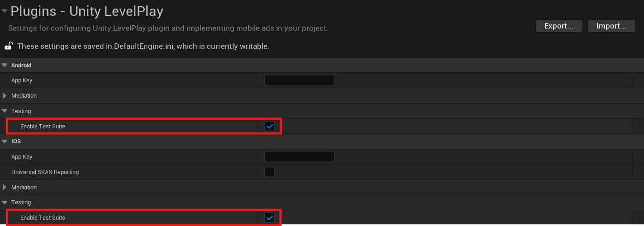This screenshot has height=226, width=644.
Task: Enable the Universal SKAN Reporting checkbox
Action: click(x=269, y=172)
